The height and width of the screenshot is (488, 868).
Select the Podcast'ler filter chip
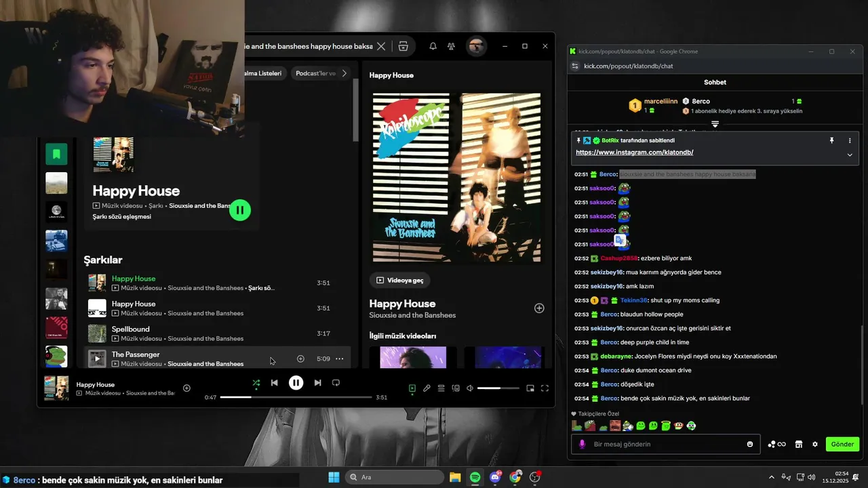pos(316,73)
